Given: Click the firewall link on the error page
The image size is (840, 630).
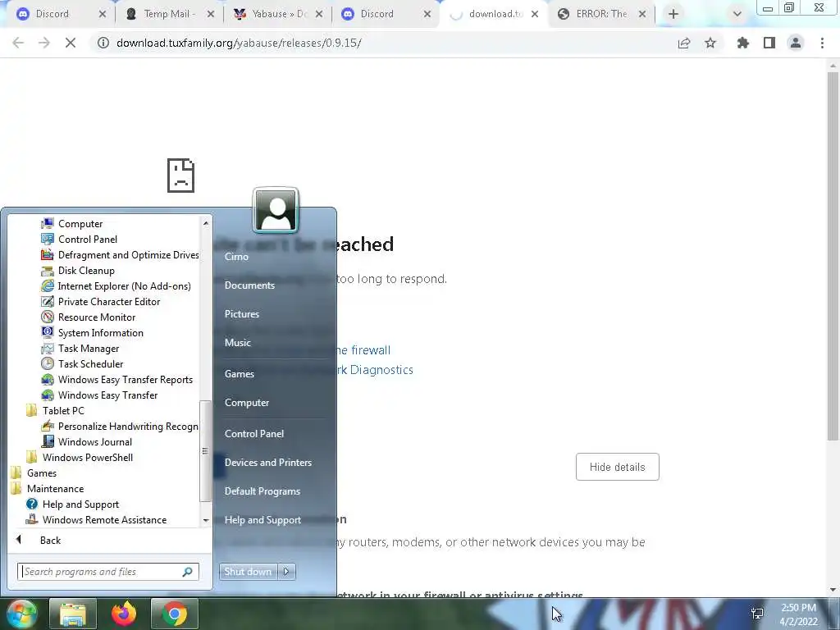Looking at the screenshot, I should click(365, 350).
